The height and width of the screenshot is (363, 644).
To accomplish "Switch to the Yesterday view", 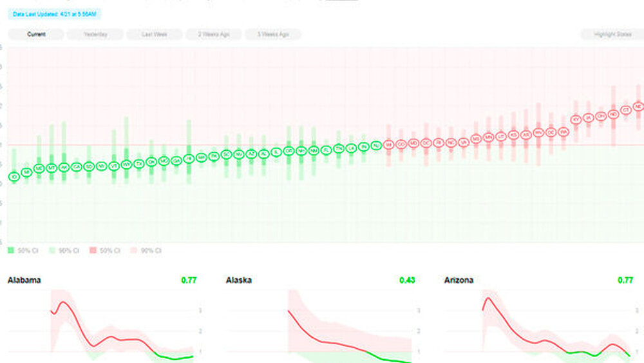I will click(x=95, y=34).
